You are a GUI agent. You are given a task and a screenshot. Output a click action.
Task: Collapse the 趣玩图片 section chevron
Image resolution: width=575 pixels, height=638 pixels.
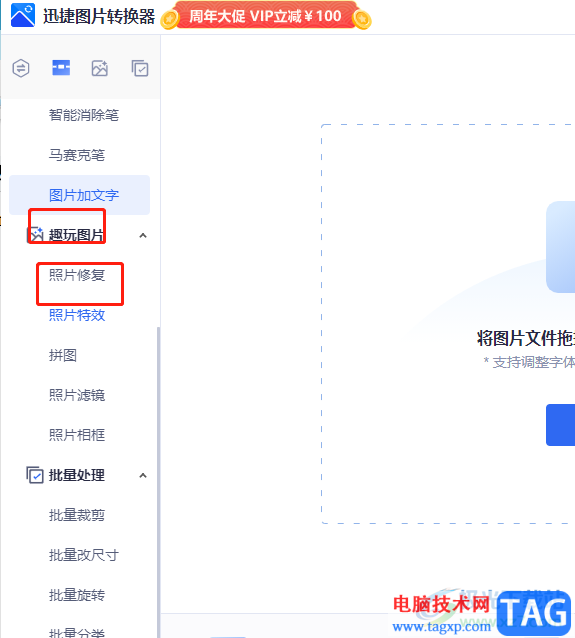click(143, 236)
